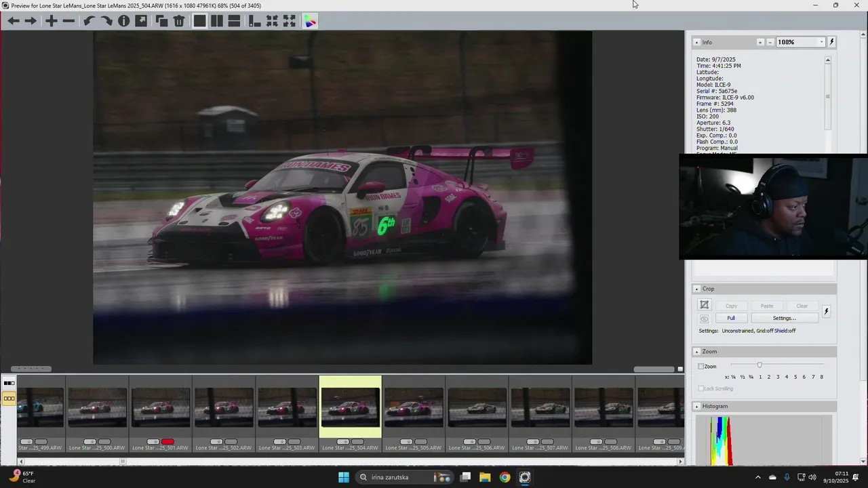The height and width of the screenshot is (488, 868).
Task: Click the Clear crop button
Action: tap(802, 306)
